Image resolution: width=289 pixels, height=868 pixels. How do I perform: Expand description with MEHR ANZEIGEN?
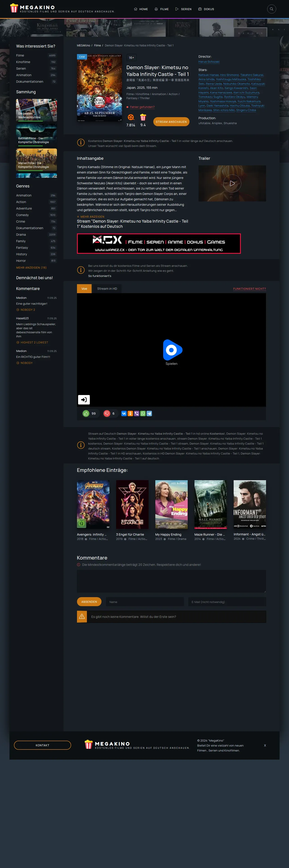tap(90, 217)
